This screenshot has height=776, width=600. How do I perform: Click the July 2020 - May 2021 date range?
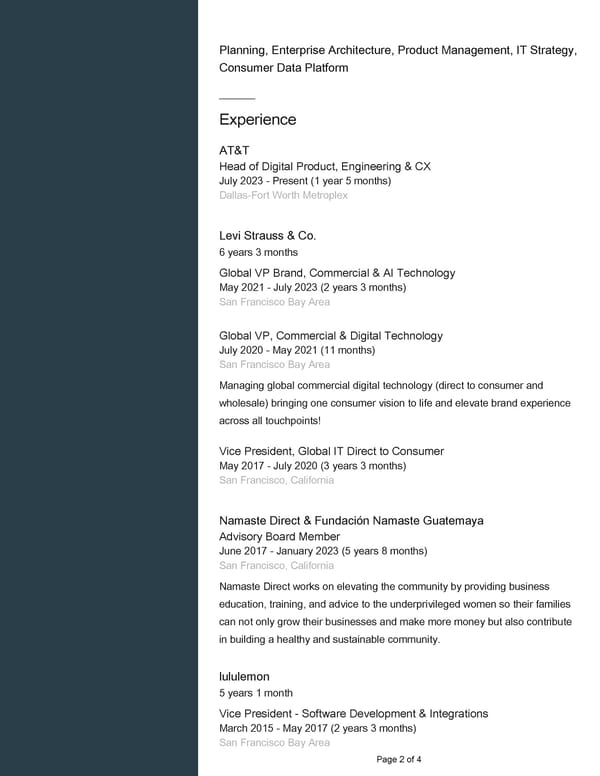pyautogui.click(x=296, y=351)
